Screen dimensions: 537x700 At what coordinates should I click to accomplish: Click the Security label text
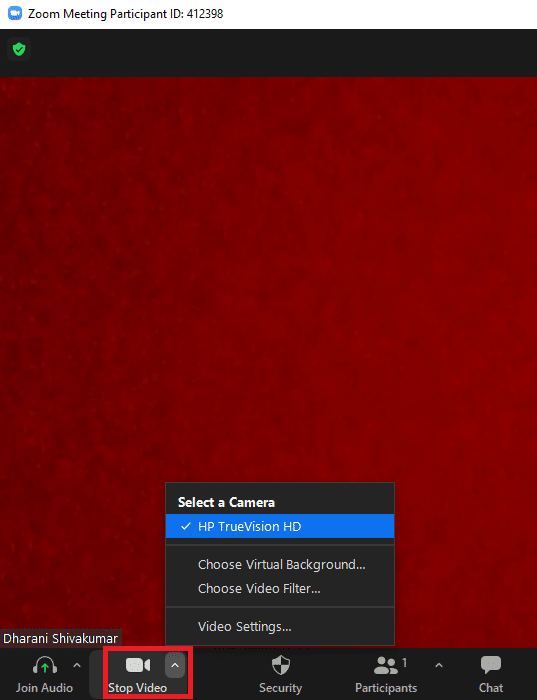281,688
